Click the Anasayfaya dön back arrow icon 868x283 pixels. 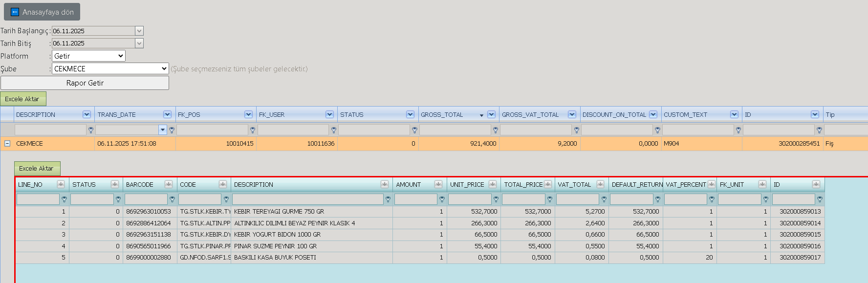[x=15, y=12]
